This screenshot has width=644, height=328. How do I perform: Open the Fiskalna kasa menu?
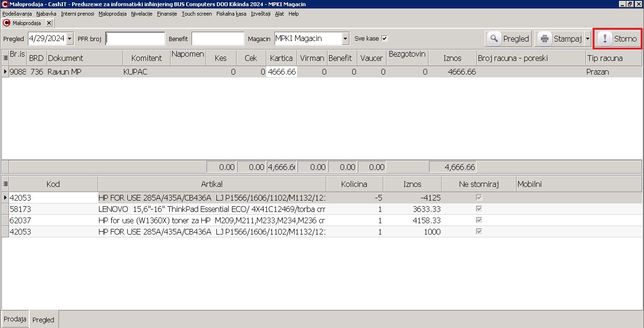coord(231,14)
